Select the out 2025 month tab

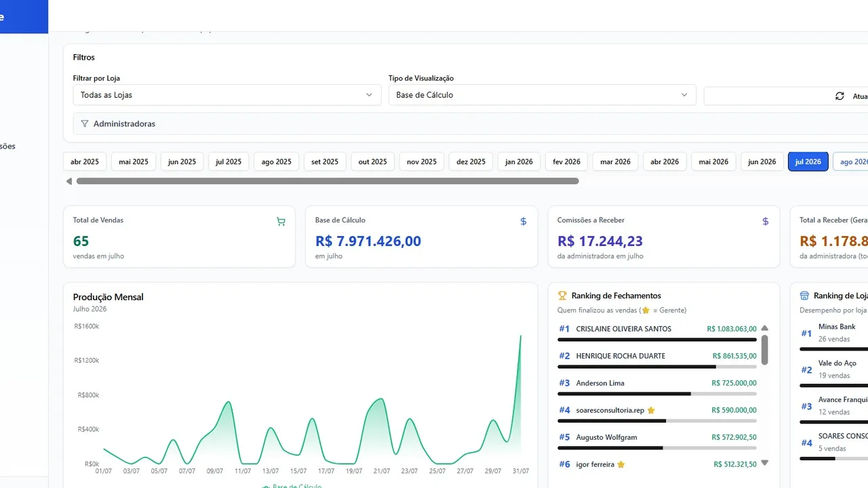pyautogui.click(x=373, y=162)
